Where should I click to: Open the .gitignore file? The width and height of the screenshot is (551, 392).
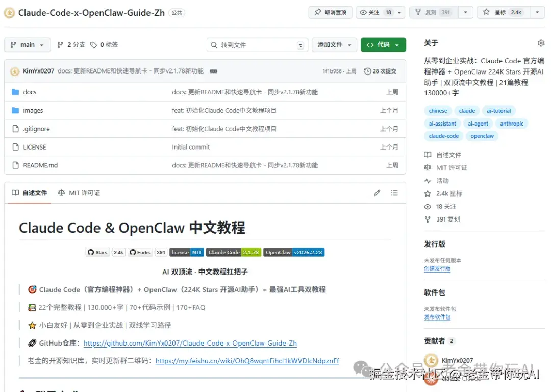36,129
